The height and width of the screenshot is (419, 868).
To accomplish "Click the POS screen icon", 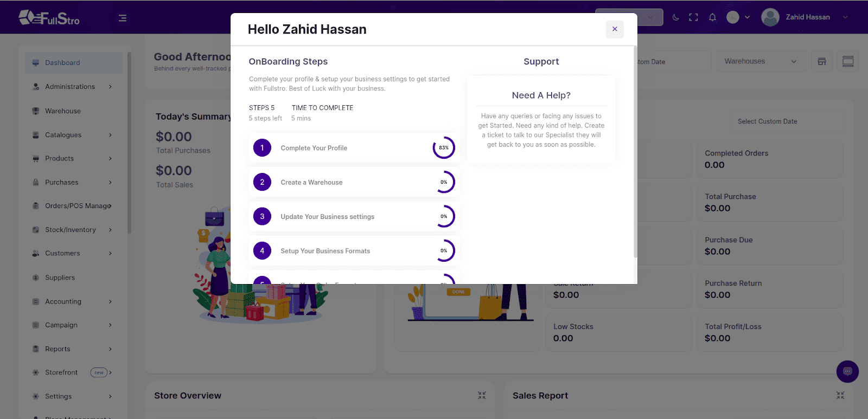I will point(848,61).
